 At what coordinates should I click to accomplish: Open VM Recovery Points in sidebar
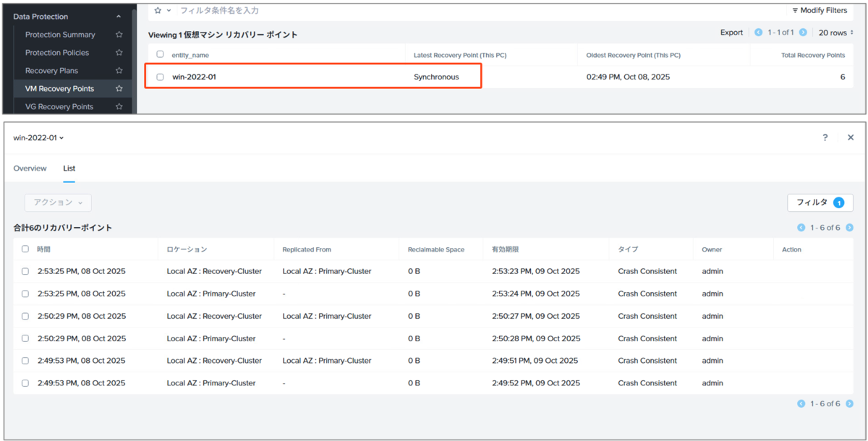point(59,89)
